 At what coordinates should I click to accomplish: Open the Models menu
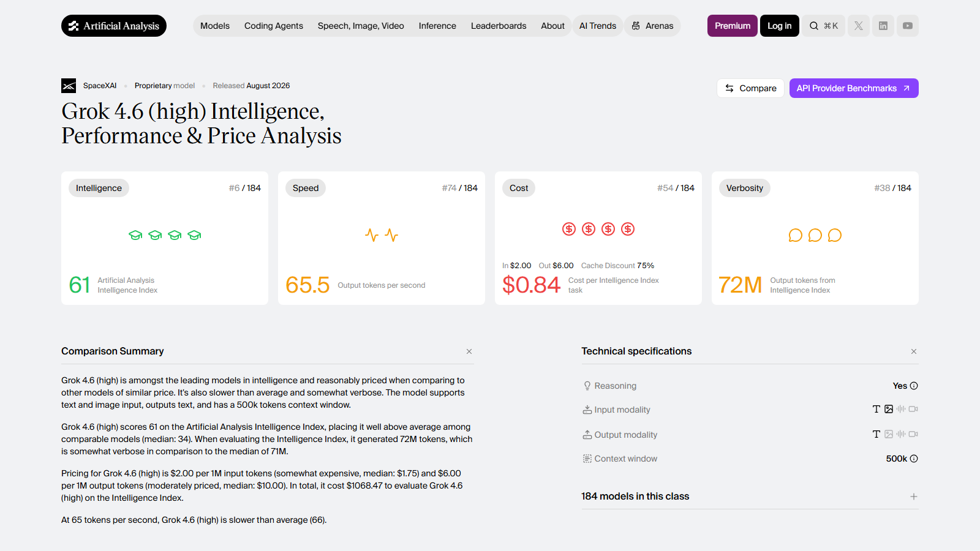(x=215, y=26)
